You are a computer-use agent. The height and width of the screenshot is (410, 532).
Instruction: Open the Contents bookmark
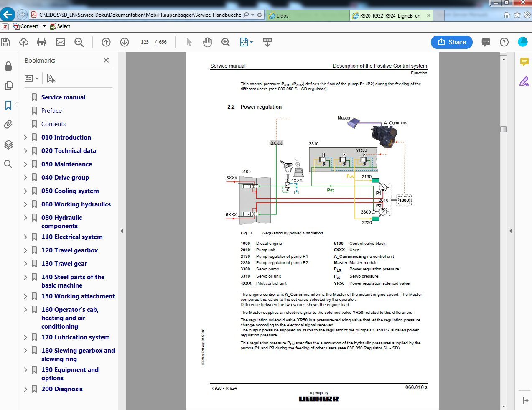click(53, 124)
